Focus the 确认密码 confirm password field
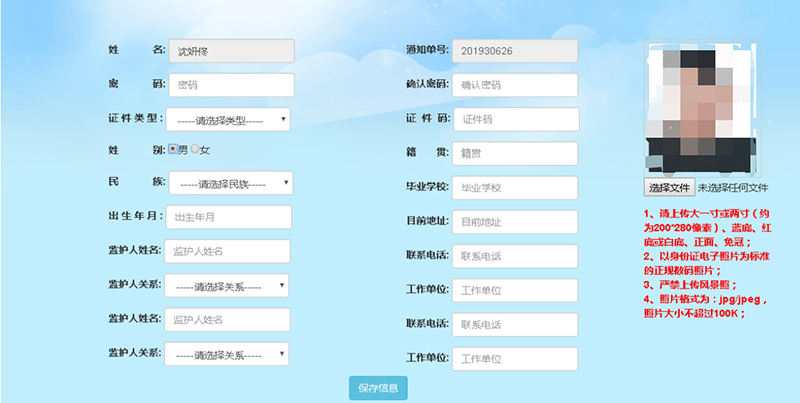800x403 pixels. click(515, 85)
